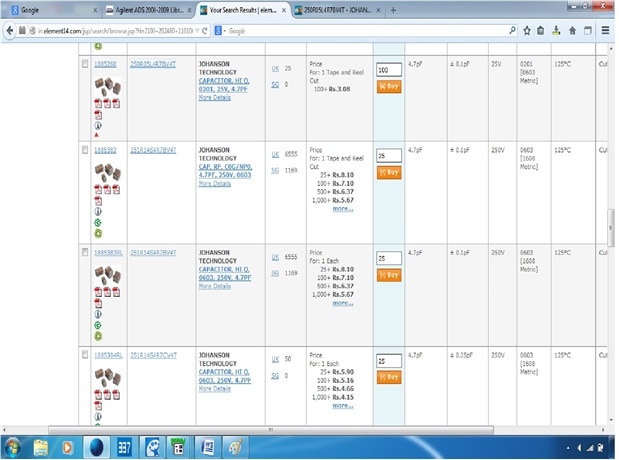Open the search engine selector dropdown
Viewport: 619px width, 460px height.
coord(220,30)
